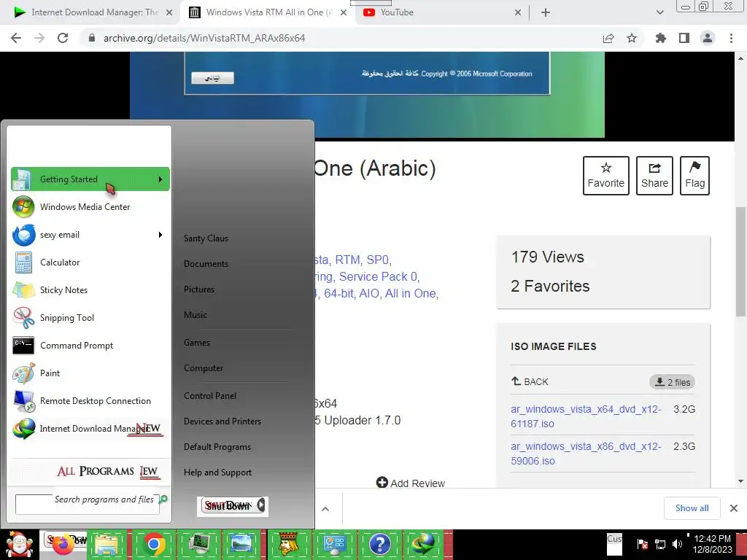Open the computer monitor taskbar icon
The image size is (747, 560).
click(198, 544)
